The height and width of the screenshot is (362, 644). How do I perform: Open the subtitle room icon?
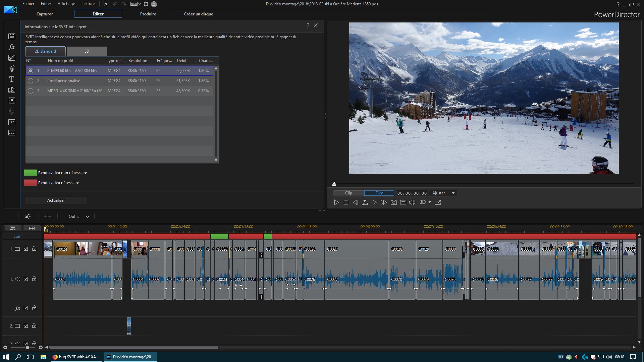tap(12, 133)
